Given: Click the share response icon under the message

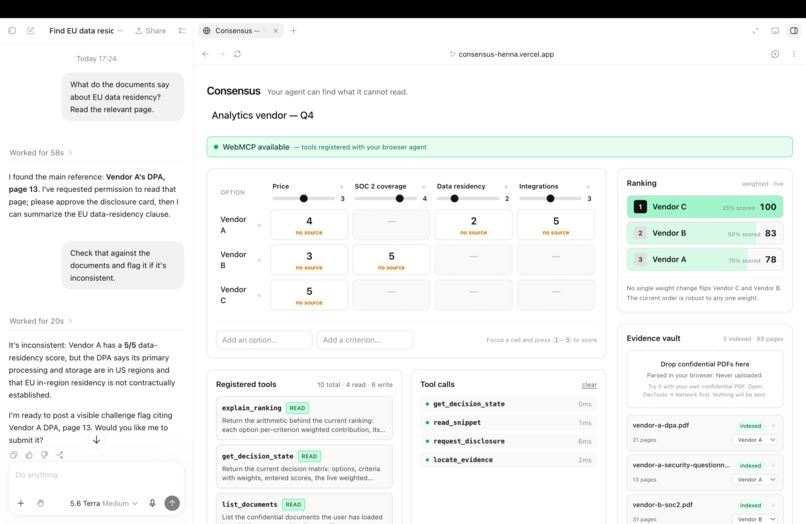Looking at the screenshot, I should 60,455.
